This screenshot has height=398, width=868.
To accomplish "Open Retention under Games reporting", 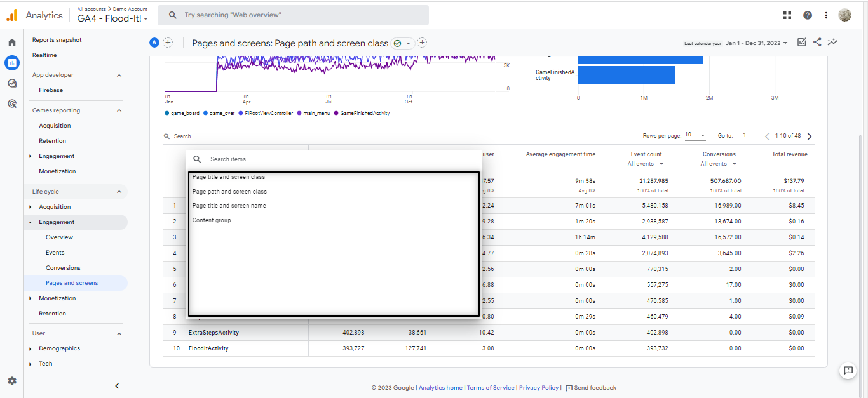I will pyautogui.click(x=52, y=141).
